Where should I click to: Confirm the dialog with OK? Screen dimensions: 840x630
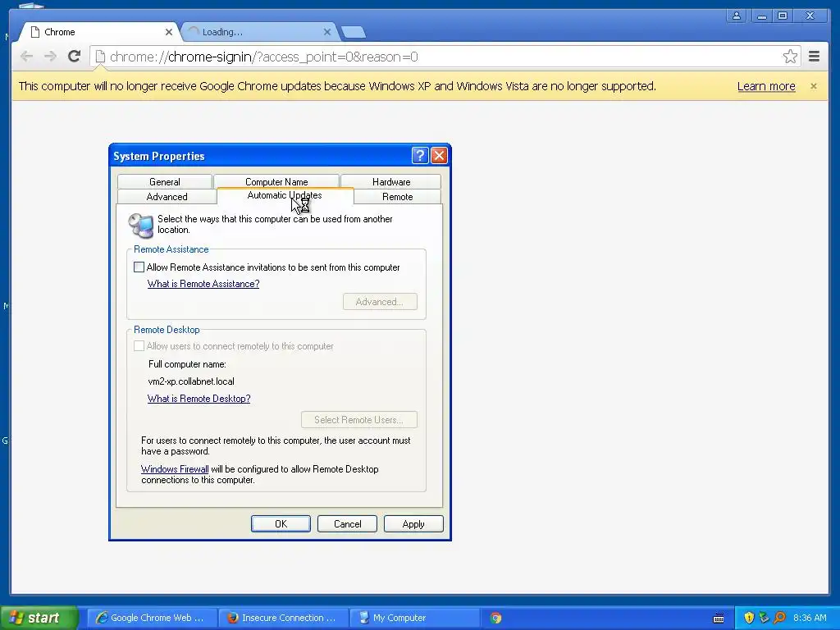pyautogui.click(x=281, y=524)
